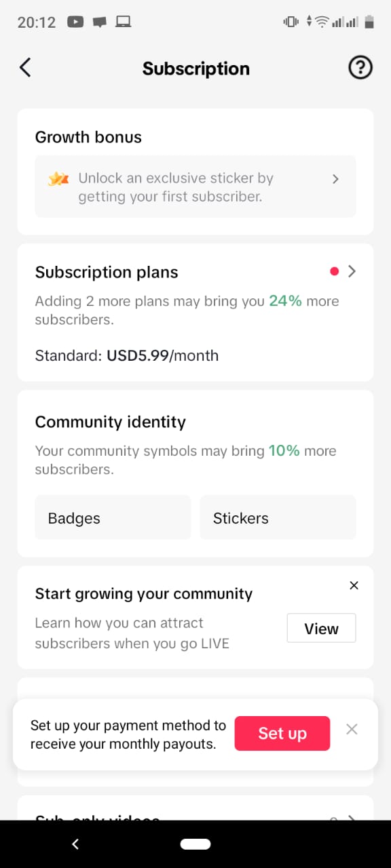Click the red Set up button

click(282, 733)
